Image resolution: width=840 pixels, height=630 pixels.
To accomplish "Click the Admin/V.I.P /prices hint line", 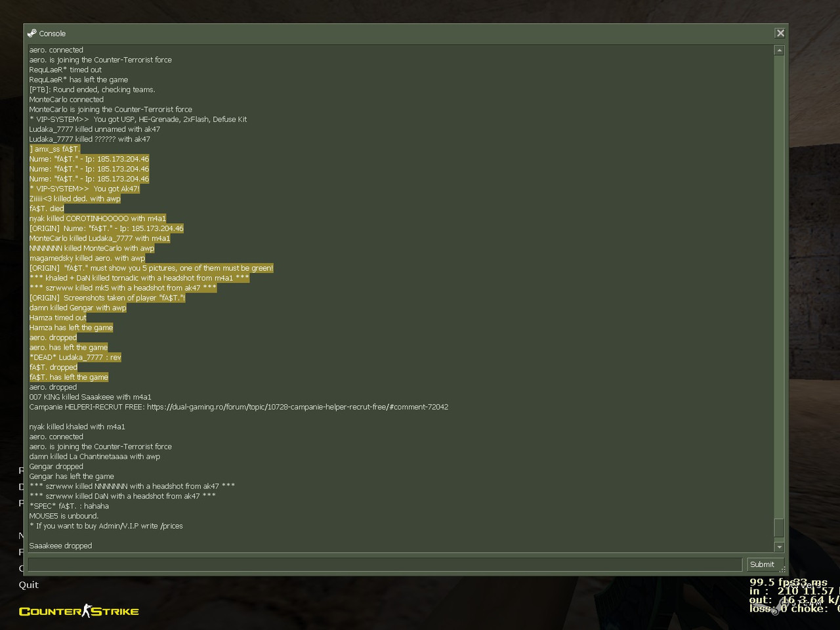I will pos(106,526).
